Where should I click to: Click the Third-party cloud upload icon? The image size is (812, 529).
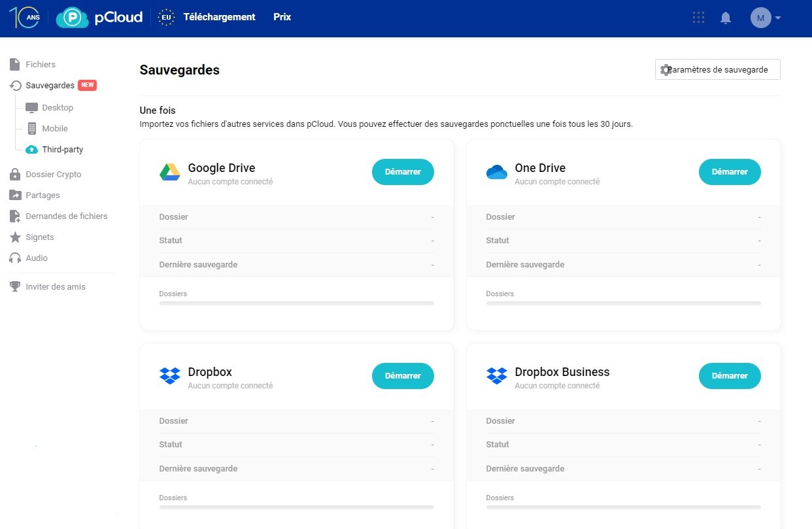[x=31, y=150]
